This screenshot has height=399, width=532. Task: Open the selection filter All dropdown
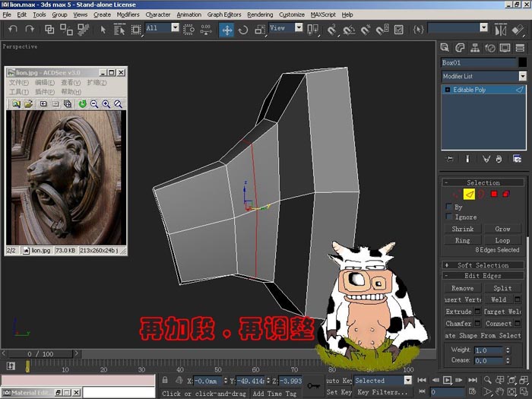(x=175, y=28)
